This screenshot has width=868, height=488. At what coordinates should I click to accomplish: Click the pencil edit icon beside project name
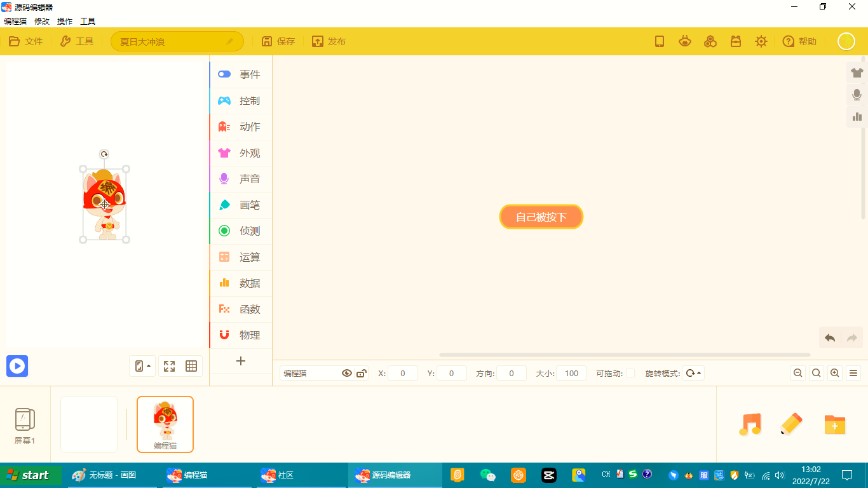pos(230,42)
